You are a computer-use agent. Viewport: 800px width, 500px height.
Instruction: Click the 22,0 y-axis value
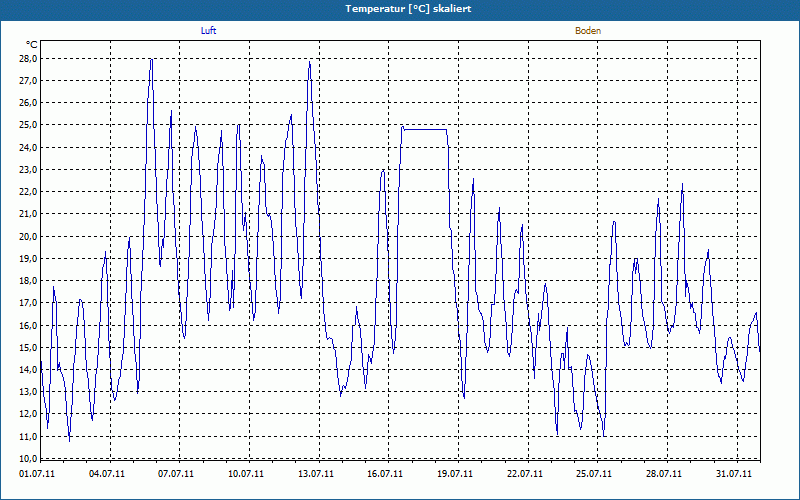(28, 192)
